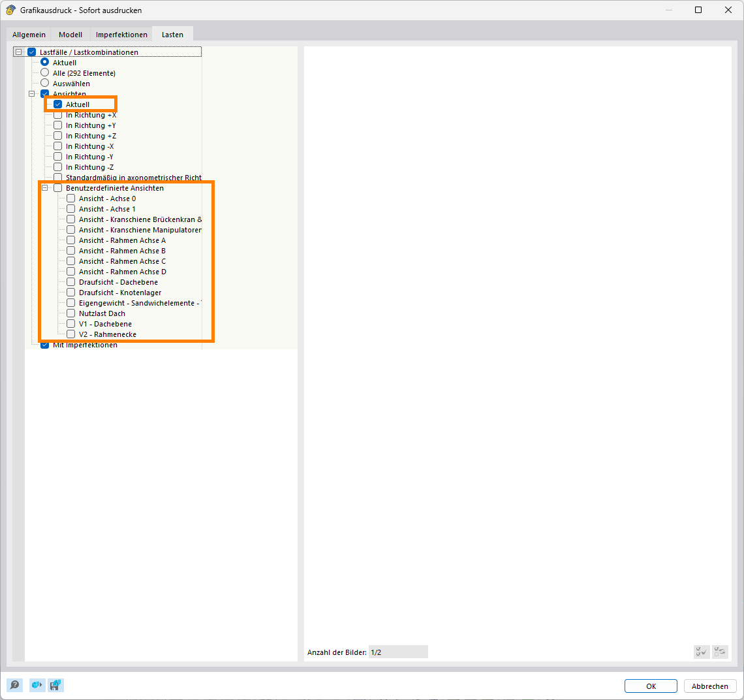This screenshot has height=700, width=744.
Task: Switch to the Allgemein tab
Action: pos(29,35)
